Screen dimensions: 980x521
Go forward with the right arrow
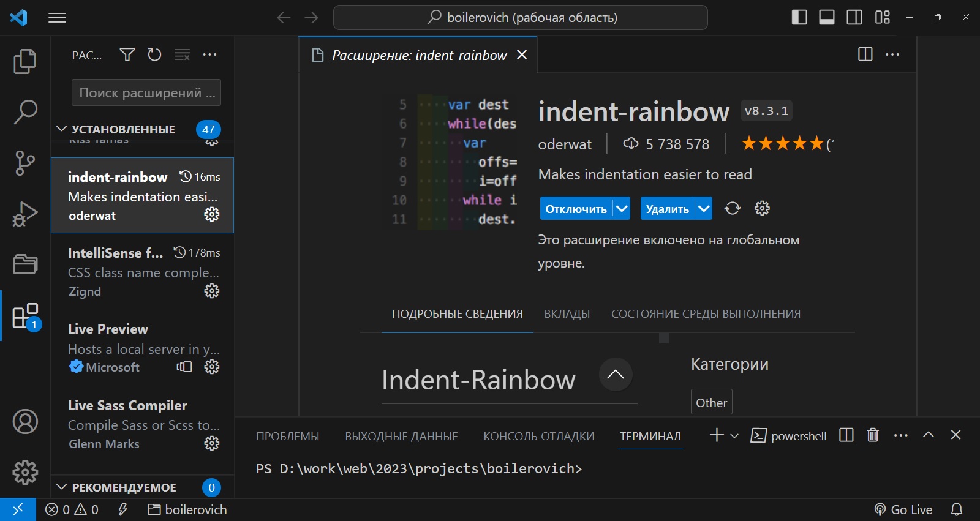(x=312, y=18)
